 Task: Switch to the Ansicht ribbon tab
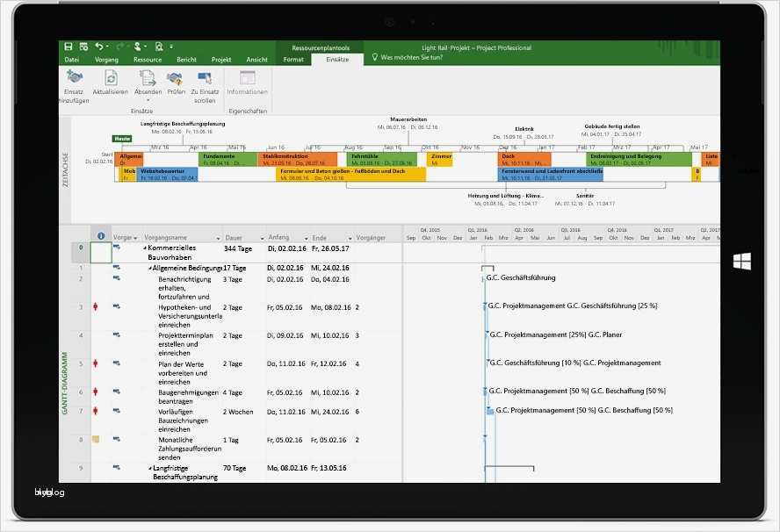[x=257, y=60]
